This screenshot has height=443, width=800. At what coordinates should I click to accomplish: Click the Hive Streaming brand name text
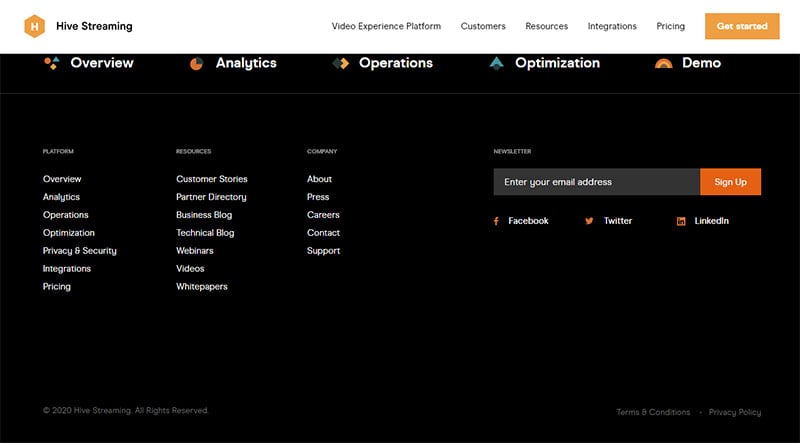click(94, 26)
